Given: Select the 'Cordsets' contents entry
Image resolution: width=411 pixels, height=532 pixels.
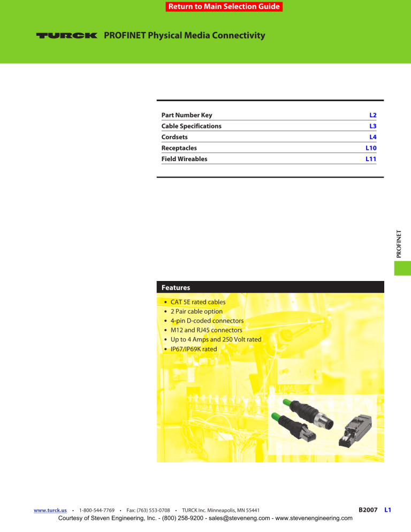Looking at the screenshot, I should click(x=174, y=137).
